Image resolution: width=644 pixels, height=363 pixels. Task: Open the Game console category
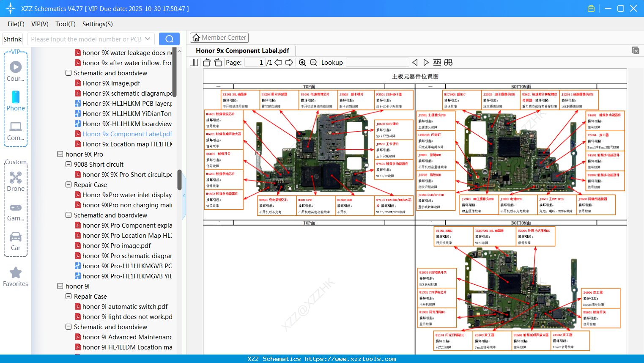click(x=16, y=212)
